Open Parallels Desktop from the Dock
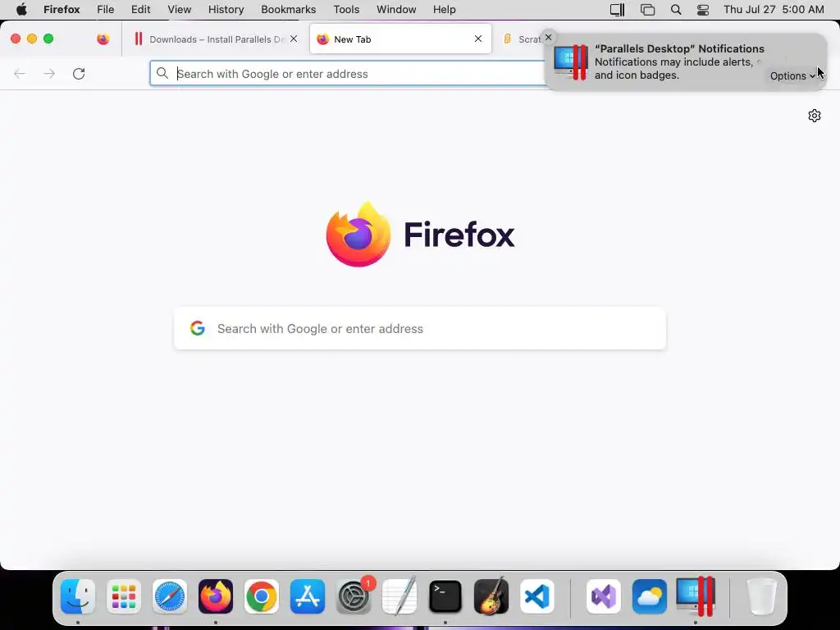The width and height of the screenshot is (840, 630). point(696,596)
